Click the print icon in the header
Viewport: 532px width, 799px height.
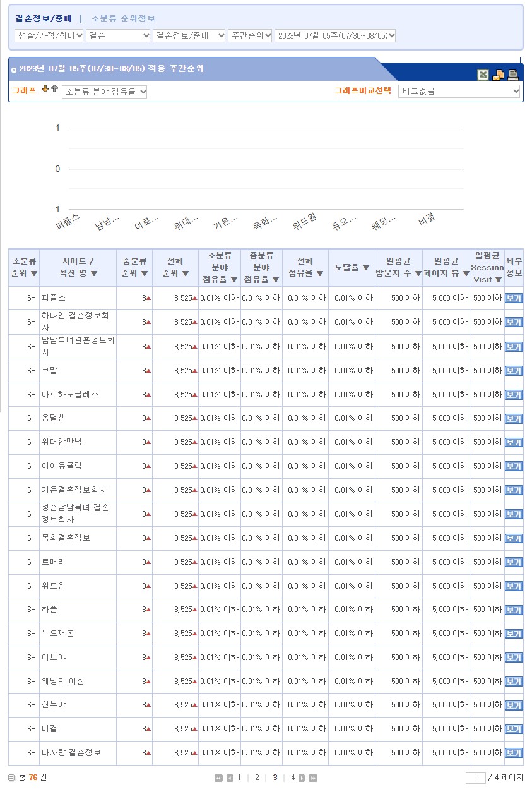click(x=513, y=75)
